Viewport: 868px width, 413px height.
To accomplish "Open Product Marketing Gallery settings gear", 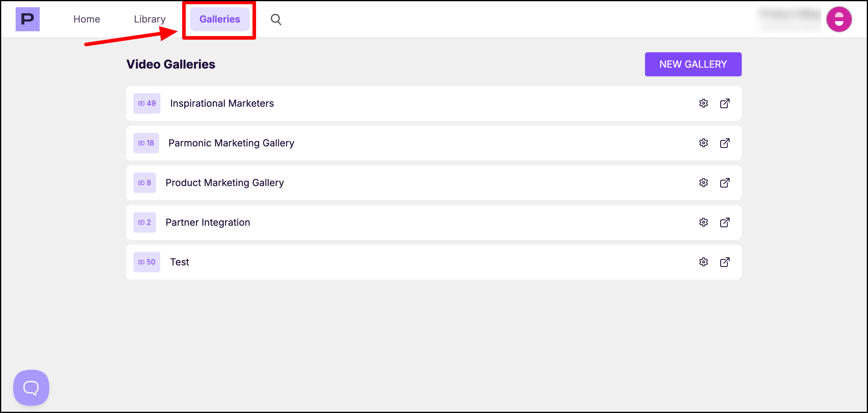I will [x=703, y=182].
